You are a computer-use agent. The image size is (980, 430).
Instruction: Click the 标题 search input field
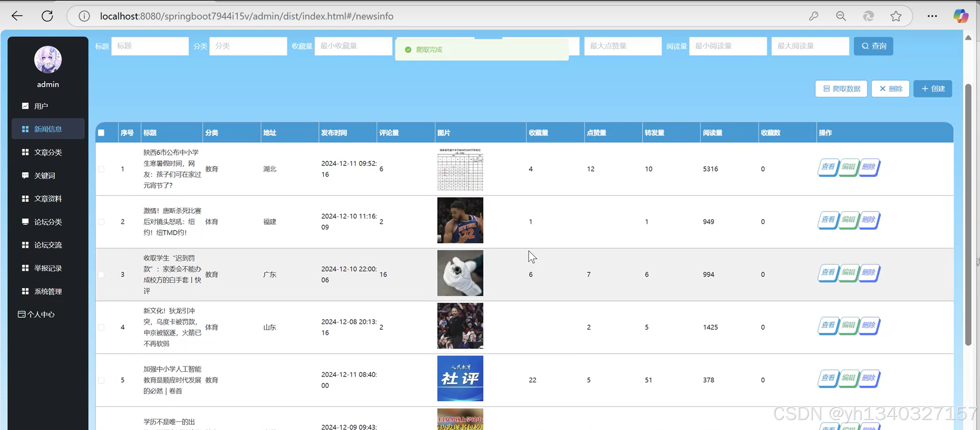pos(150,46)
